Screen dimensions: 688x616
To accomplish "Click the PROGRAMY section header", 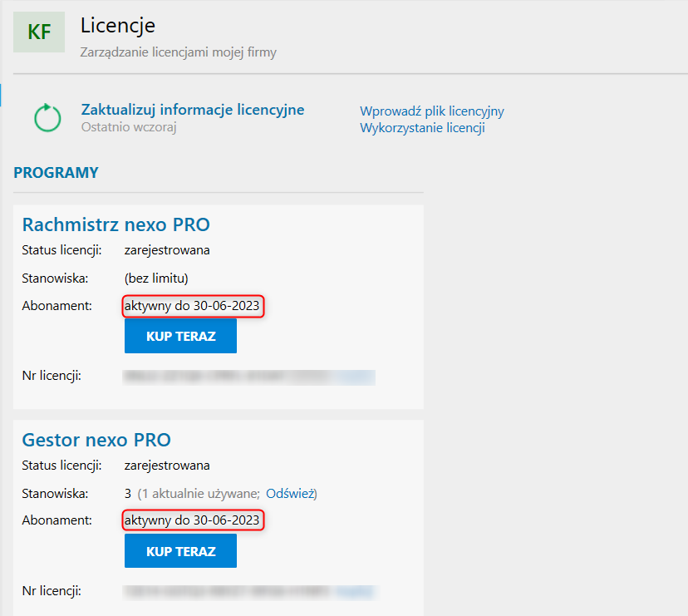I will [x=56, y=173].
